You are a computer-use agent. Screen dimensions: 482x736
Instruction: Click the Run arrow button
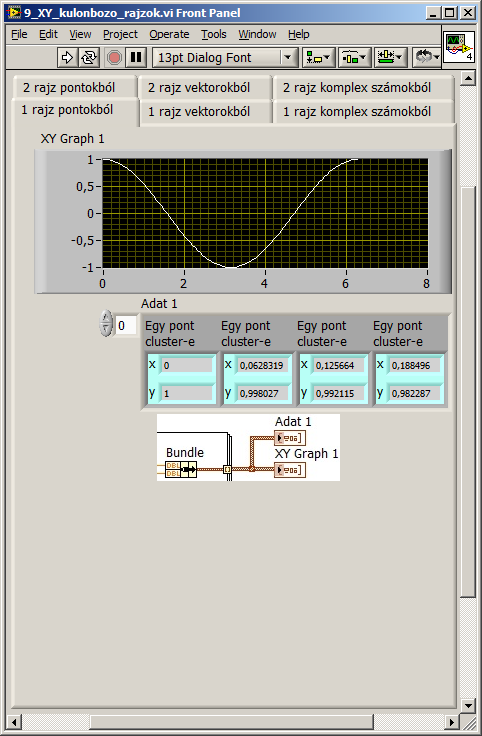click(x=67, y=58)
